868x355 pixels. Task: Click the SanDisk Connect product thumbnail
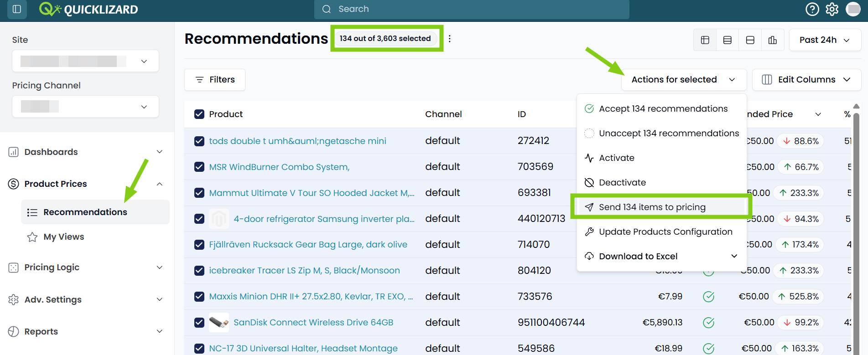pos(219,323)
